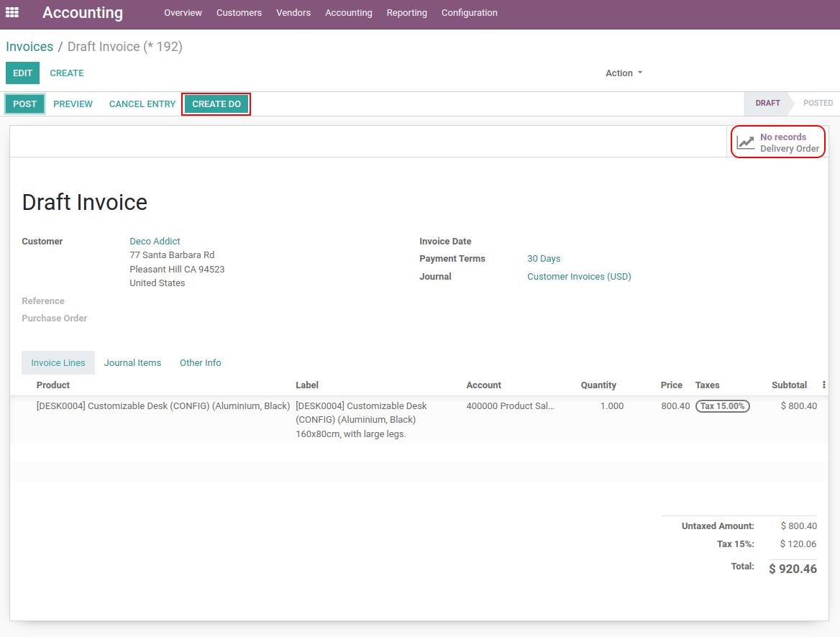Image resolution: width=840 pixels, height=637 pixels.
Task: Open the column options kebab icon
Action: 824,385
